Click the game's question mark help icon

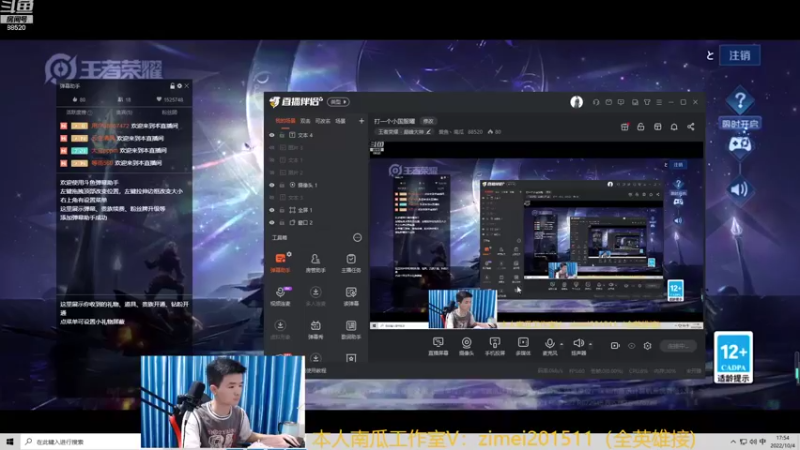pos(740,101)
